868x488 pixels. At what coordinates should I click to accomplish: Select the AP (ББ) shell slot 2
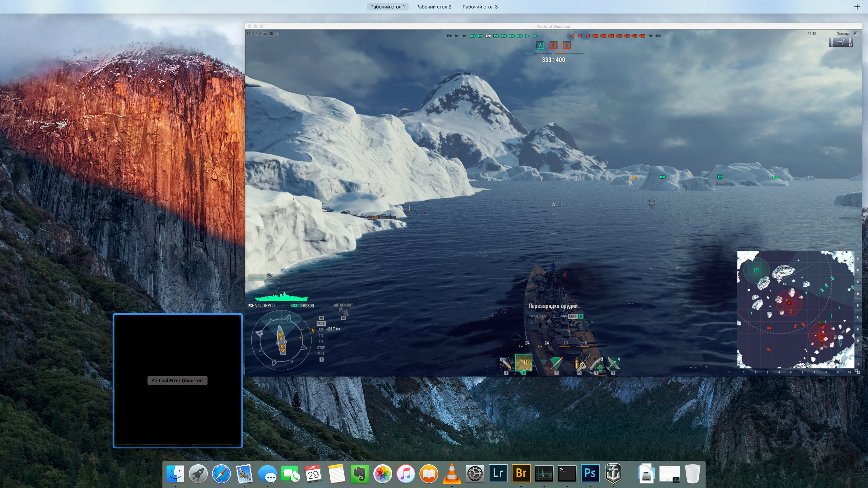coord(524,363)
